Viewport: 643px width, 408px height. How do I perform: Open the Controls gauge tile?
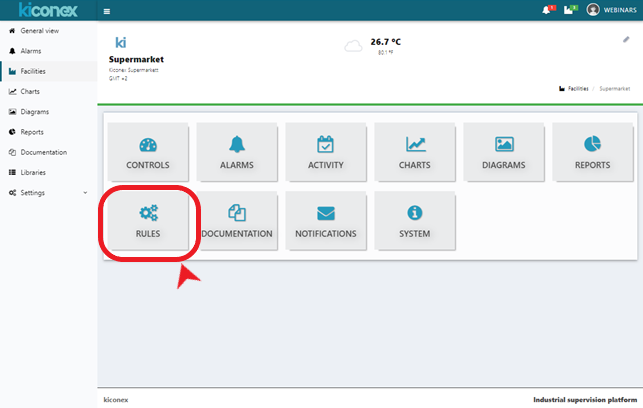pos(148,153)
